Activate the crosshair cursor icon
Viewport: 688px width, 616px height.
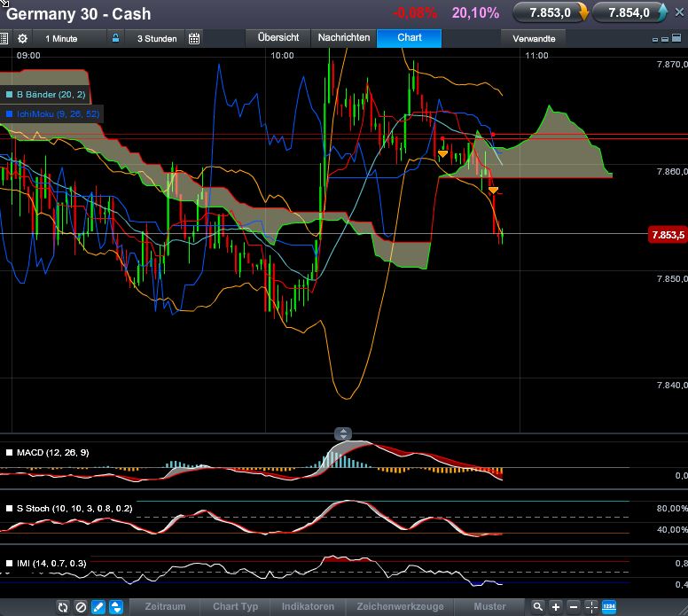591,607
